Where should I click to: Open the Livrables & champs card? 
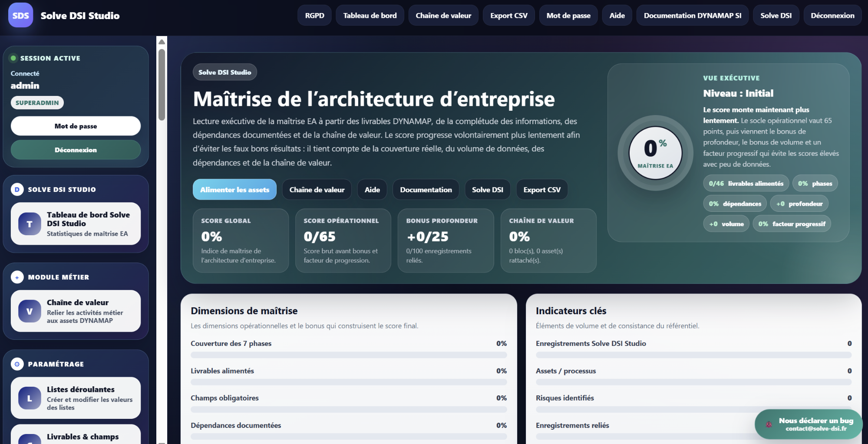click(x=76, y=434)
